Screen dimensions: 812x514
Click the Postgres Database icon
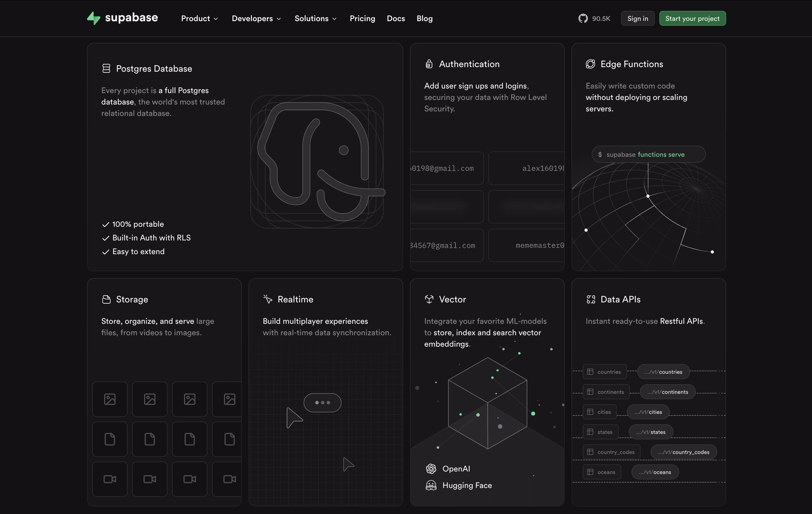(106, 69)
